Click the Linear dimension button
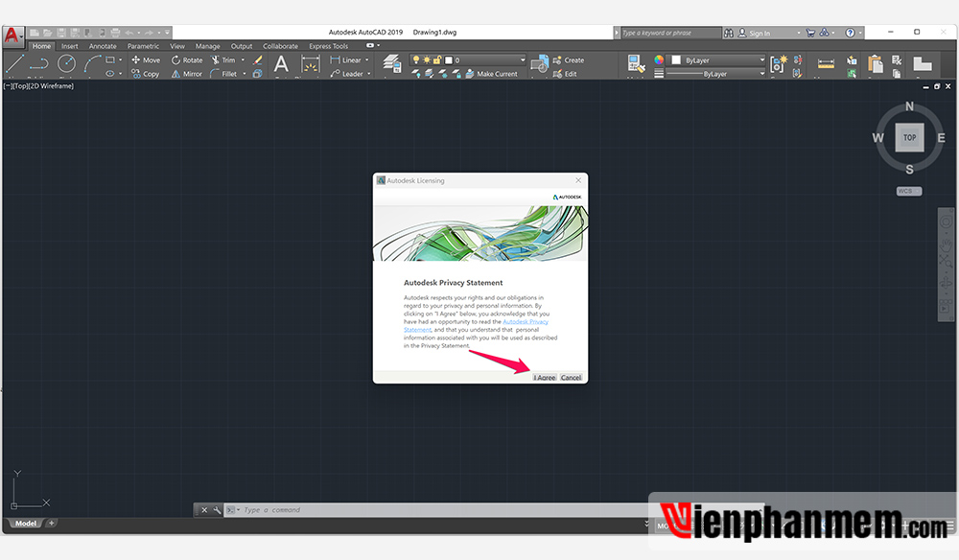The height and width of the screenshot is (560, 959). point(346,59)
